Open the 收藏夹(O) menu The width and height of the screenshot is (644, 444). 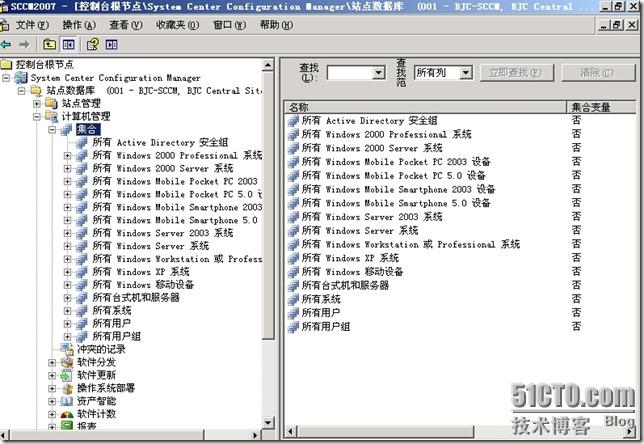pos(177,25)
